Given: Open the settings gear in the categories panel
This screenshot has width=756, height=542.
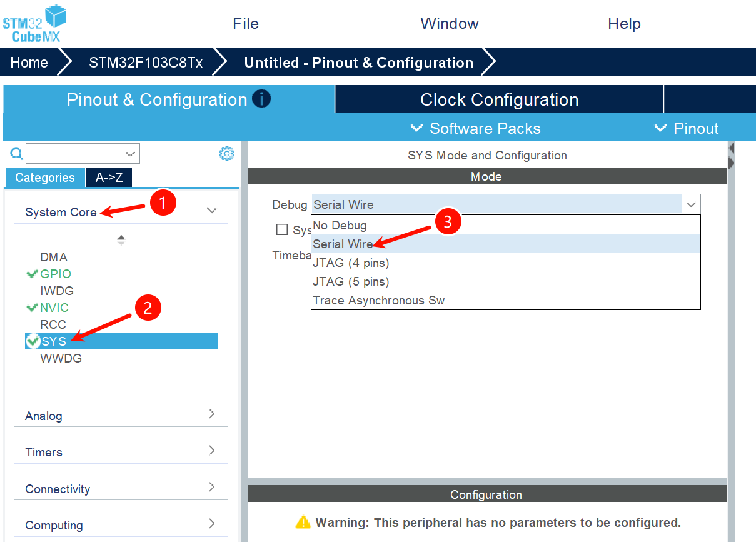Looking at the screenshot, I should coord(226,153).
